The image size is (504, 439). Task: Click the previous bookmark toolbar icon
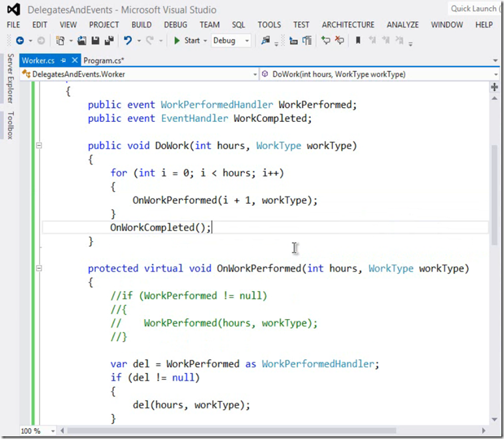tap(372, 41)
